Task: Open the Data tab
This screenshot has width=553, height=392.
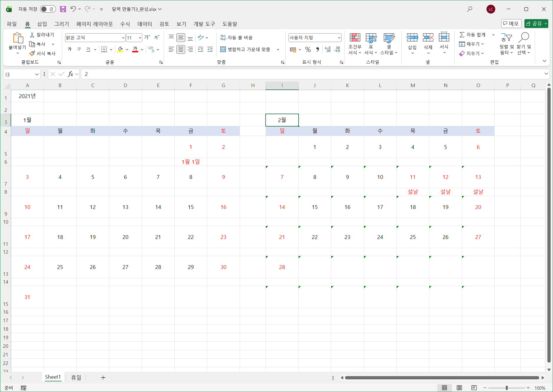Action: click(x=145, y=24)
